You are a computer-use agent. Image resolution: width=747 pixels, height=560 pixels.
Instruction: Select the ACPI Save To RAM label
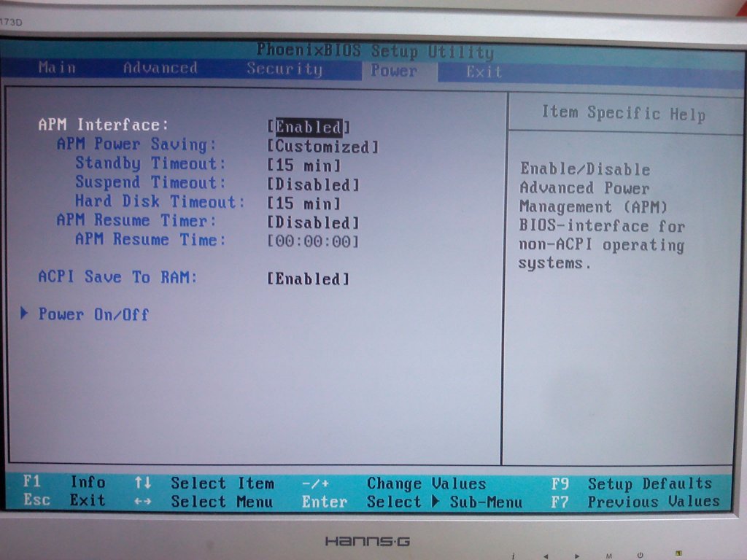coord(117,277)
